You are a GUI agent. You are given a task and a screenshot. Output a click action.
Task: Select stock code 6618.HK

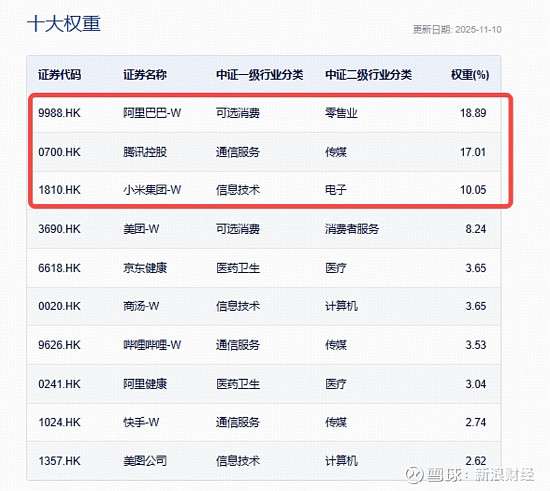pyautogui.click(x=59, y=268)
